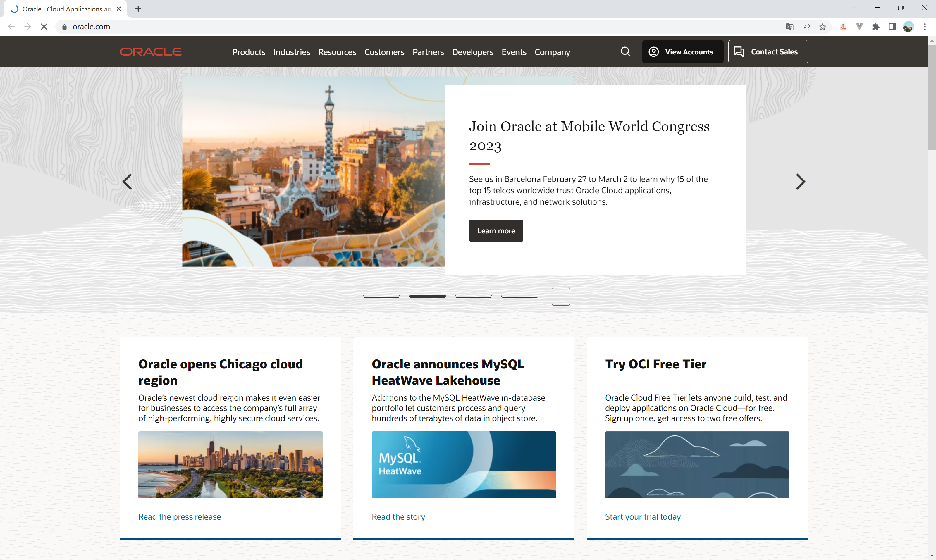Click the Share this page icon
This screenshot has height=560, width=936.
pyautogui.click(x=806, y=27)
